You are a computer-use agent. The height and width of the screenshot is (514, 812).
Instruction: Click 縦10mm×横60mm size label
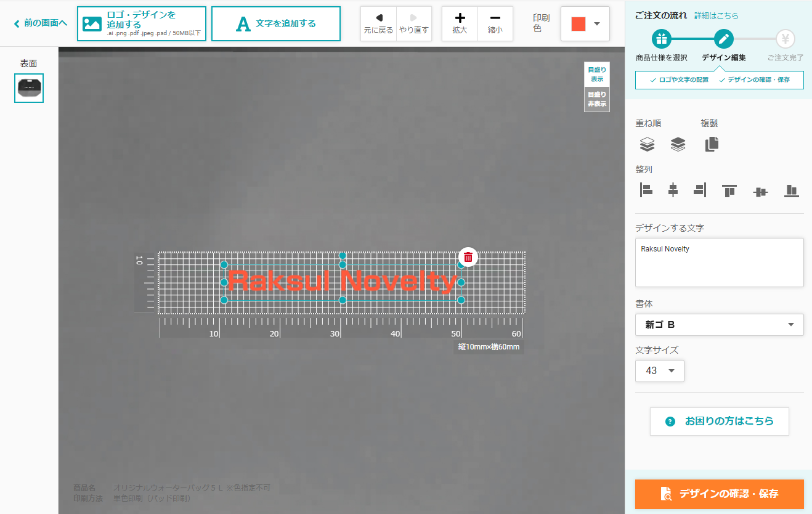(x=489, y=347)
